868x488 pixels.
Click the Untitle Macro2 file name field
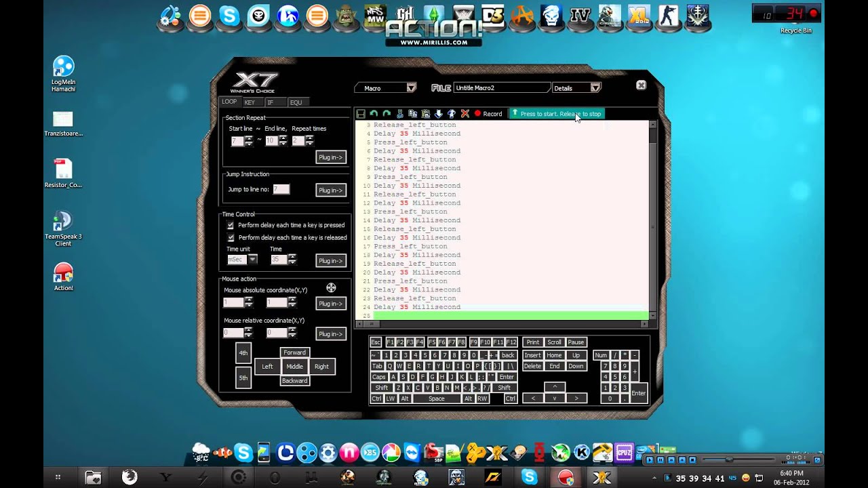pos(501,88)
